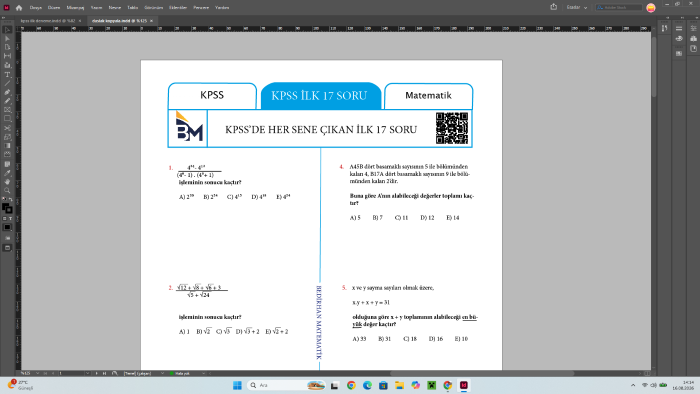Screen dimensions: 700x394
Task: Swap fill and stroke colors arrow
Action: 11,200
